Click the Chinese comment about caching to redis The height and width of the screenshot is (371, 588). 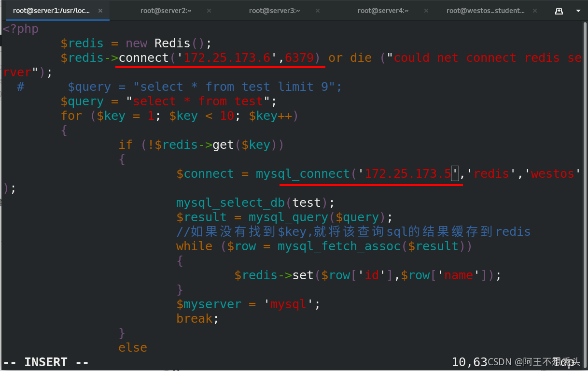coord(353,232)
